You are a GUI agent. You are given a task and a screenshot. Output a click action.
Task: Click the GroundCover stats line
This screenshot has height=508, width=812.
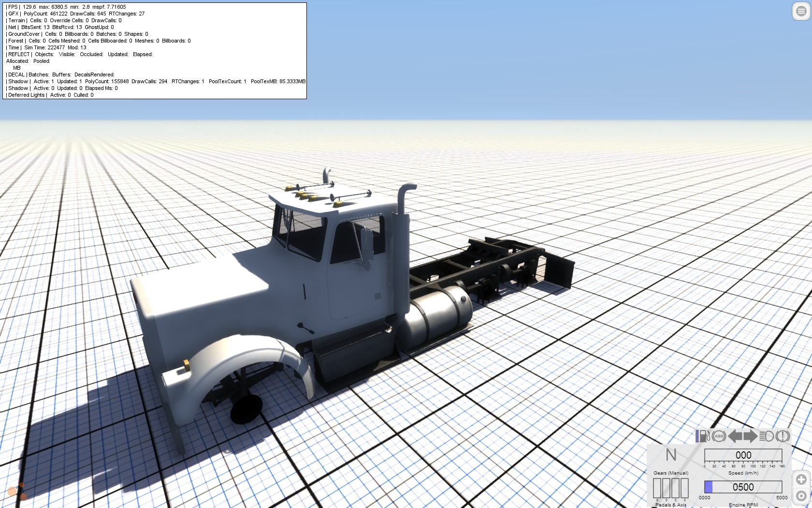click(77, 34)
